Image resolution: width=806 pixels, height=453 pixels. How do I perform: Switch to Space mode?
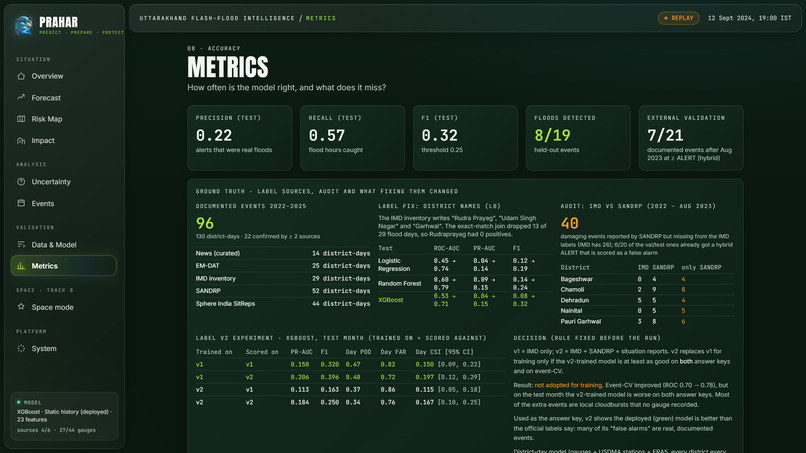[x=64, y=307]
